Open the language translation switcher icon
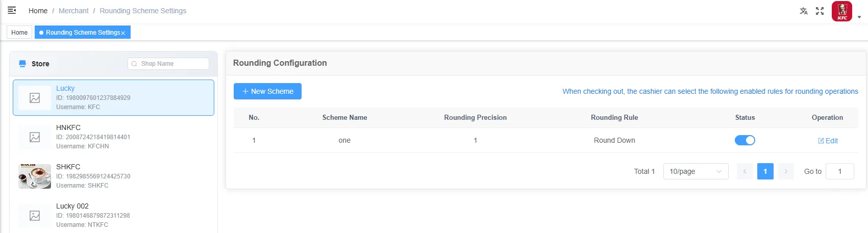The width and height of the screenshot is (868, 233). click(804, 11)
